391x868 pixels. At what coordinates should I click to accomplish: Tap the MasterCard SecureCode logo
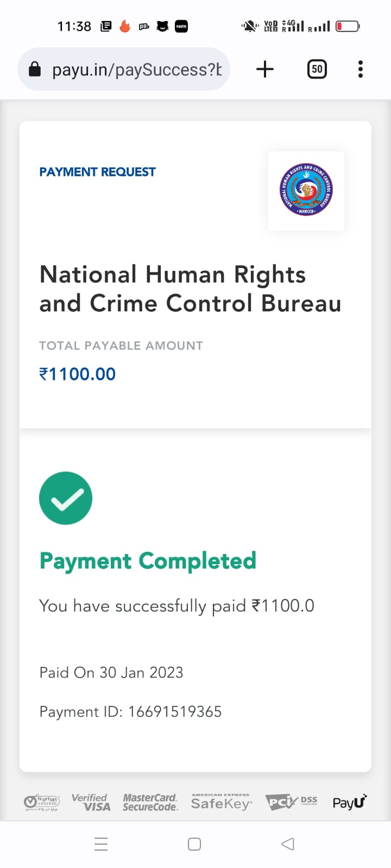coord(150,802)
